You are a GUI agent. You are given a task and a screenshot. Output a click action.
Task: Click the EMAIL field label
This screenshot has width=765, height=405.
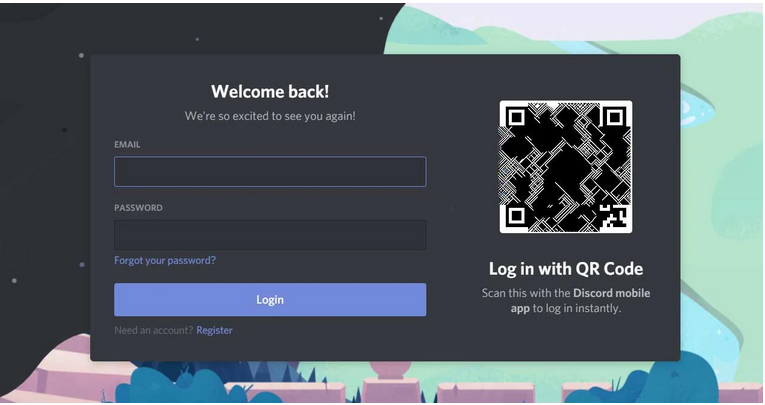click(x=127, y=144)
